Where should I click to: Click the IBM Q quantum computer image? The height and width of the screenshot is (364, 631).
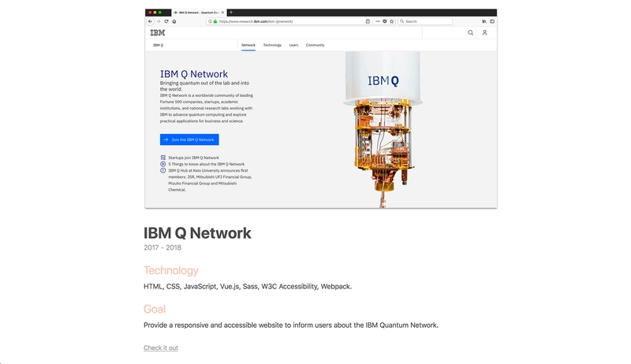click(383, 128)
